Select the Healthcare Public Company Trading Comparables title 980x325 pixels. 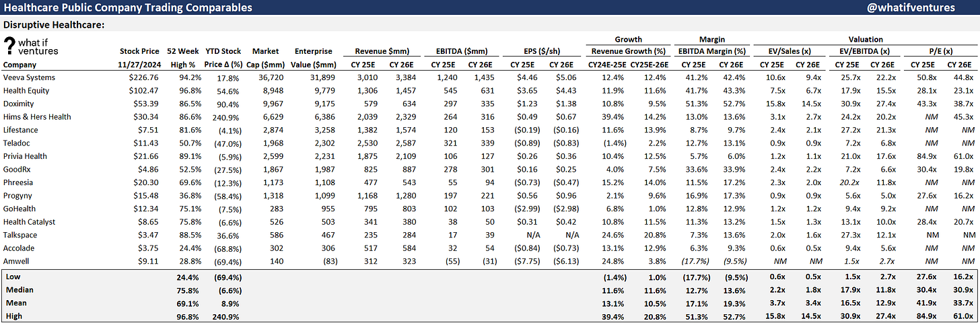click(x=128, y=7)
